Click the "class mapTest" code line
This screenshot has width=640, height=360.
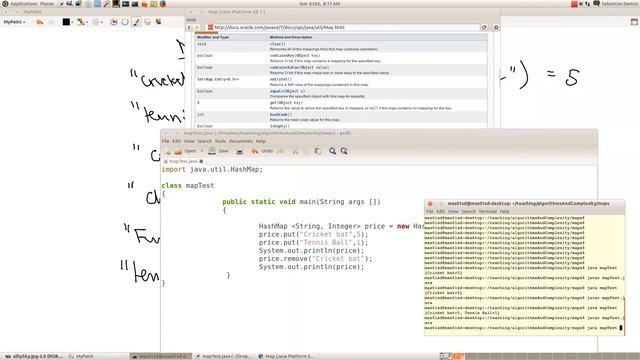point(188,185)
